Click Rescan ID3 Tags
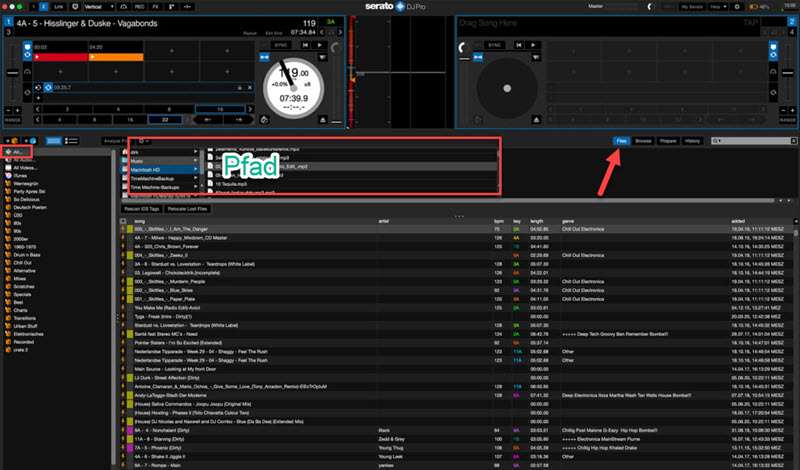This screenshot has height=470, width=800. (x=142, y=209)
